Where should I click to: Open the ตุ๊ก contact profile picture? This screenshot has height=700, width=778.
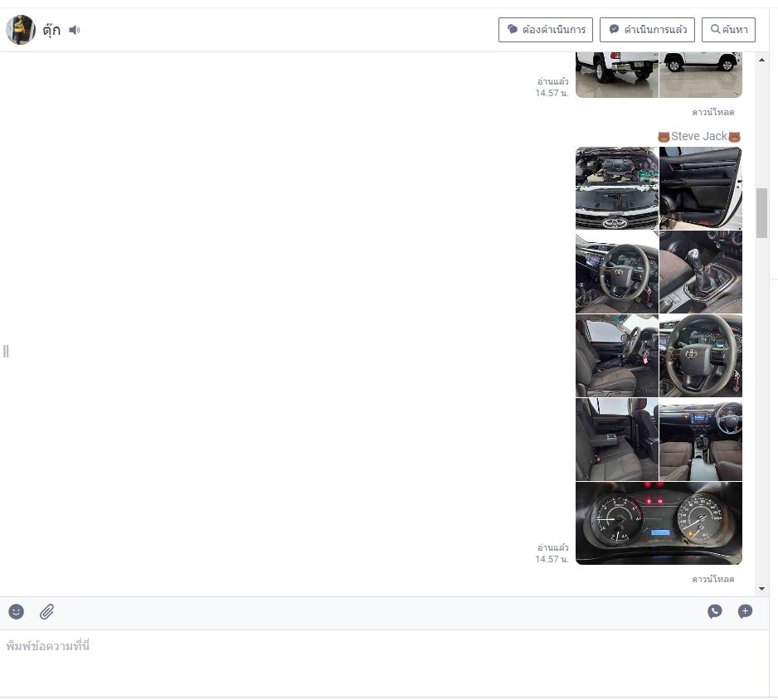click(x=21, y=30)
